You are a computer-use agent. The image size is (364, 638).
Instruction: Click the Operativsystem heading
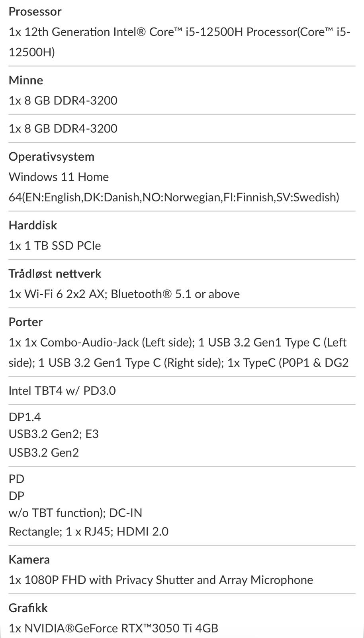[x=51, y=156]
